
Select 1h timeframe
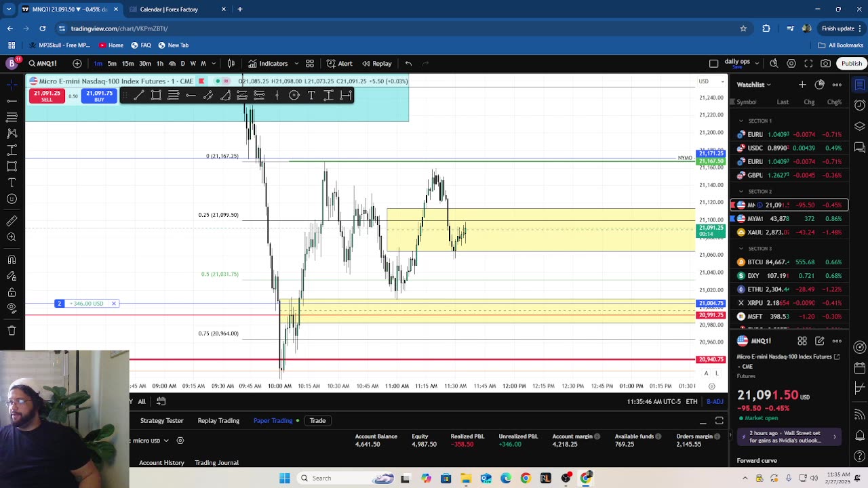160,64
